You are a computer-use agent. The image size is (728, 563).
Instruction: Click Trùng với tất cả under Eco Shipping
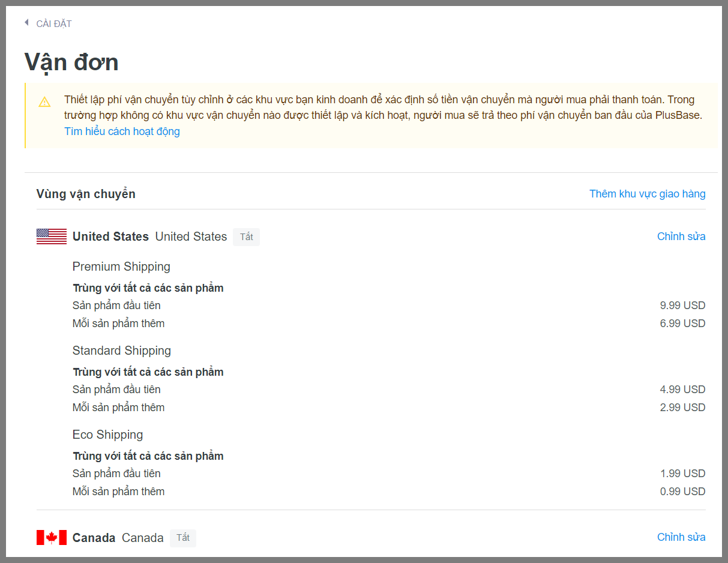point(148,456)
